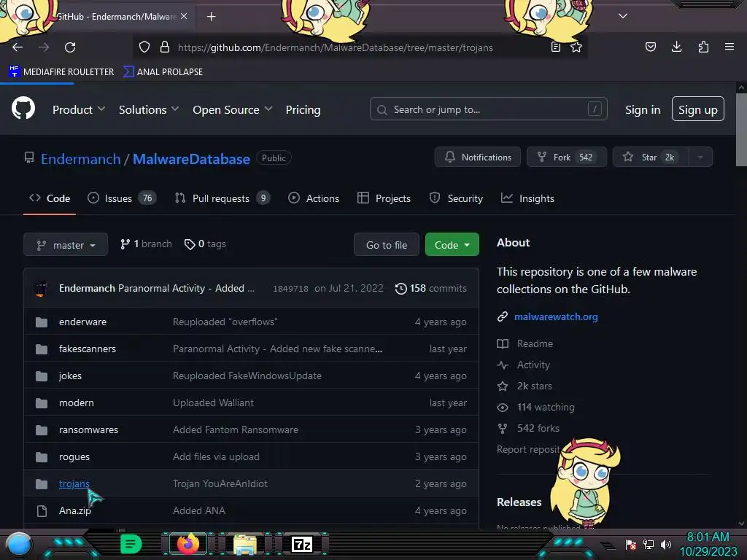Click Sign in

[643, 109]
